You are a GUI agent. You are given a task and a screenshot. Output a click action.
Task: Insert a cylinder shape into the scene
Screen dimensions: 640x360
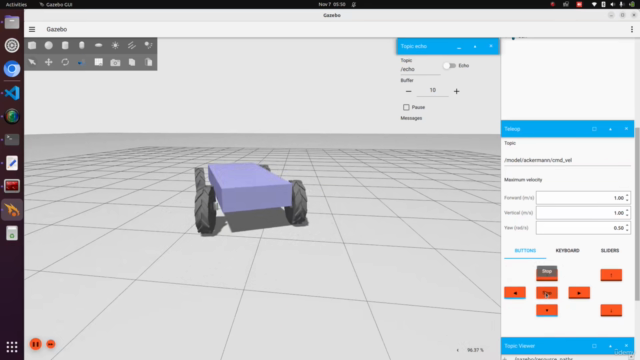65,45
